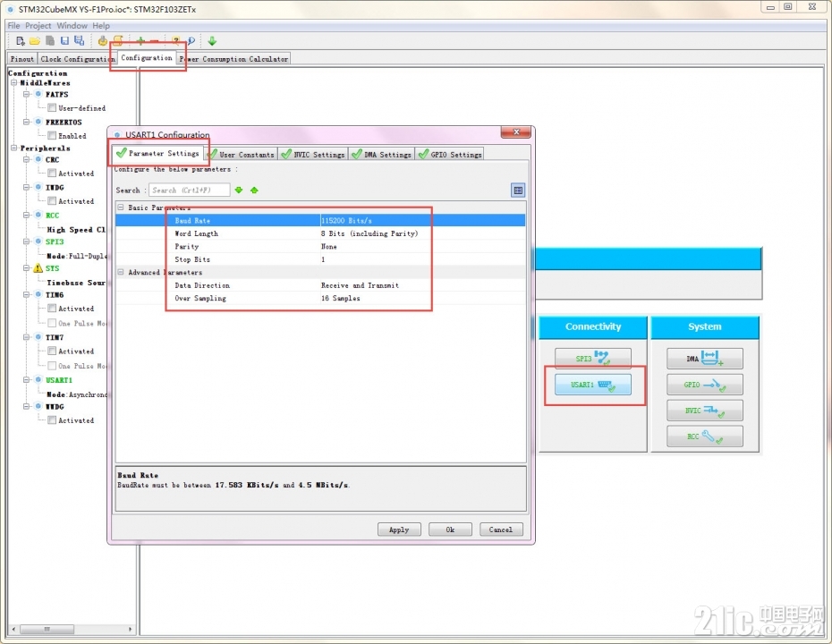Screen dimensions: 832x644
Task: Click the Open Project folder icon
Action: [x=35, y=41]
